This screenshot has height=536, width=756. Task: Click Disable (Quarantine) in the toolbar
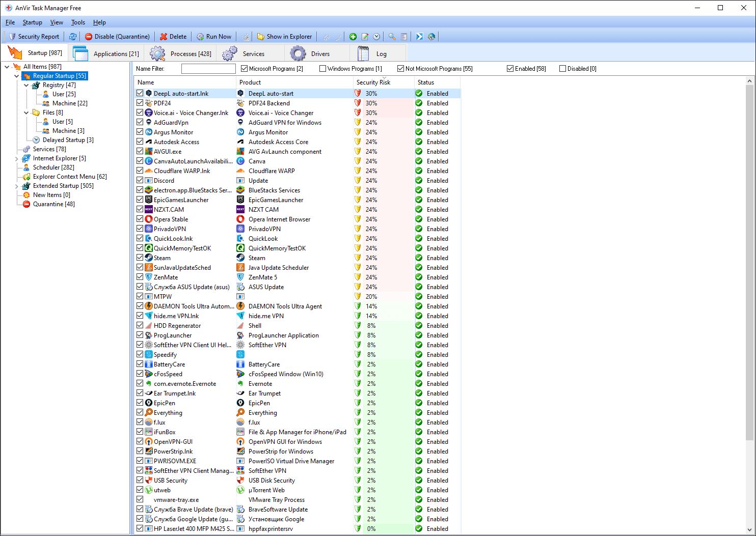(x=117, y=37)
